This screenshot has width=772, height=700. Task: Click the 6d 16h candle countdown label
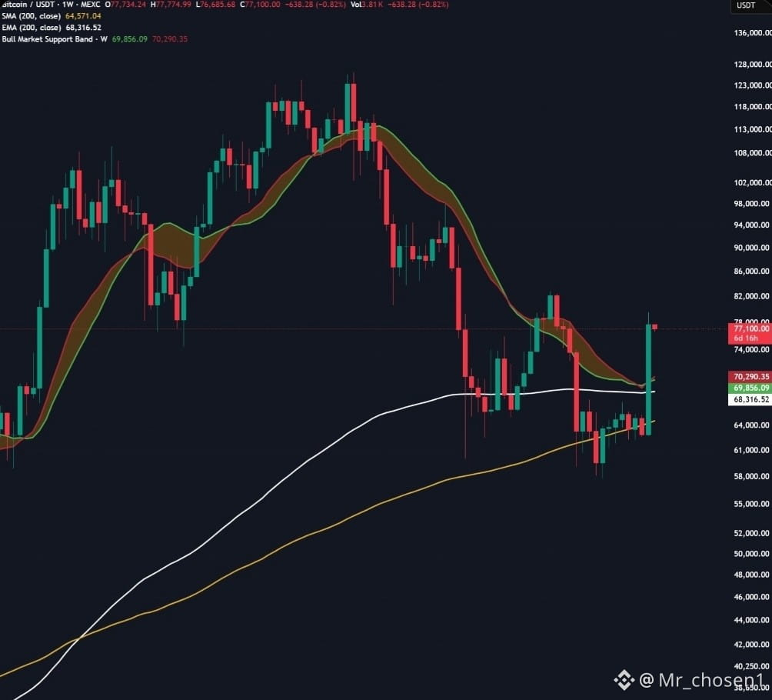746,338
